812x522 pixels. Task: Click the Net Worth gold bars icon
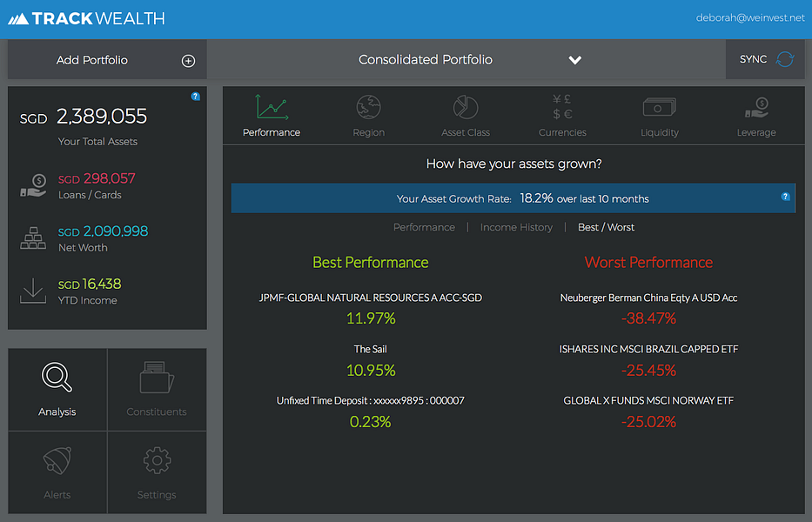[x=33, y=238]
